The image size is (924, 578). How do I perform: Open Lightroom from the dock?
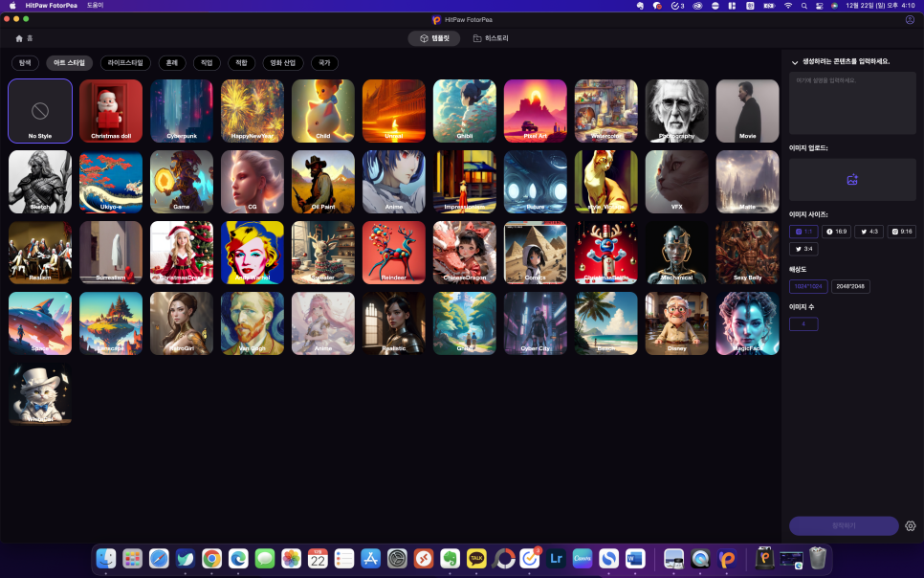(556, 558)
